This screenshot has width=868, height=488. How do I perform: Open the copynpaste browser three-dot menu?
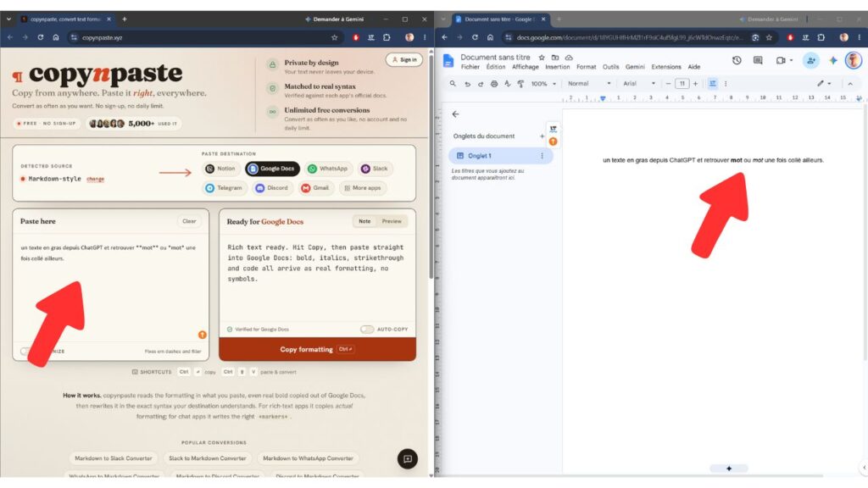[x=425, y=37]
